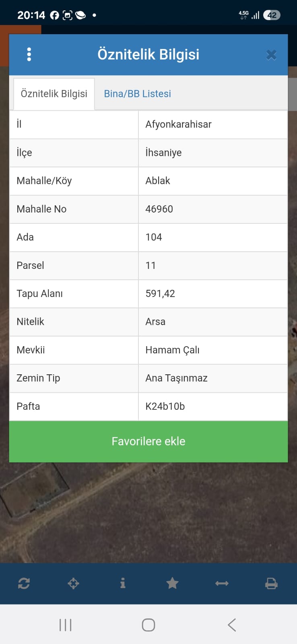
Task: Tap the horizontal double-arrow measure icon
Action: click(x=222, y=583)
